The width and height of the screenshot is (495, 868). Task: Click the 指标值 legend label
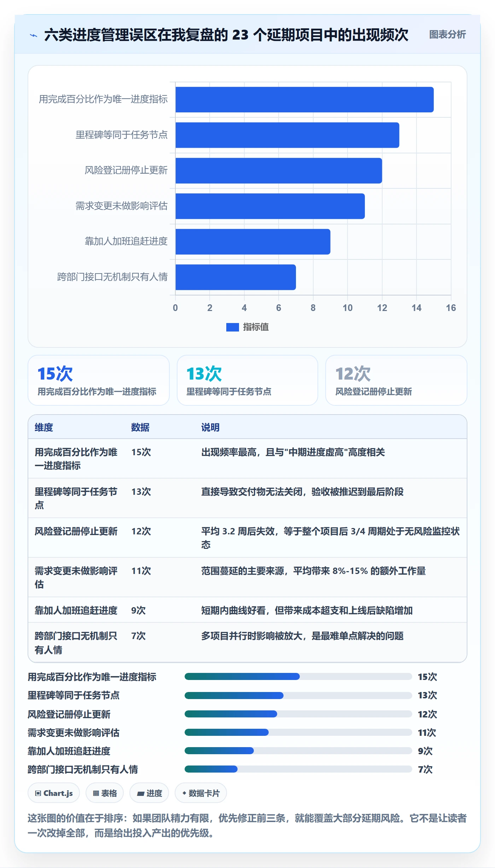[256, 327]
